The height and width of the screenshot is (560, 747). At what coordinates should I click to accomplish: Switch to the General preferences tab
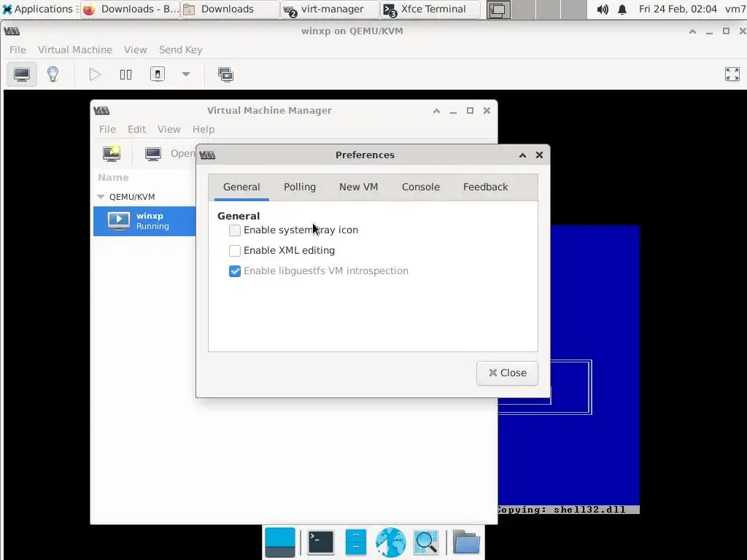pos(241,187)
